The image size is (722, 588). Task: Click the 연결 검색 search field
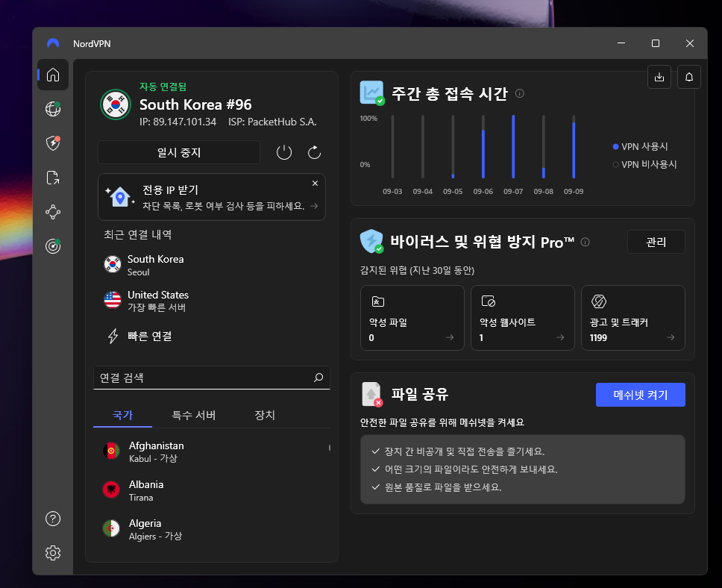212,378
